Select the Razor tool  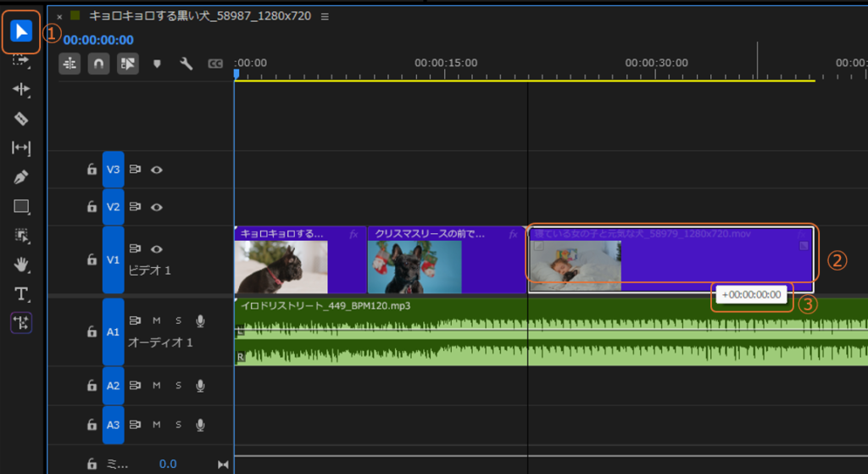pyautogui.click(x=22, y=119)
